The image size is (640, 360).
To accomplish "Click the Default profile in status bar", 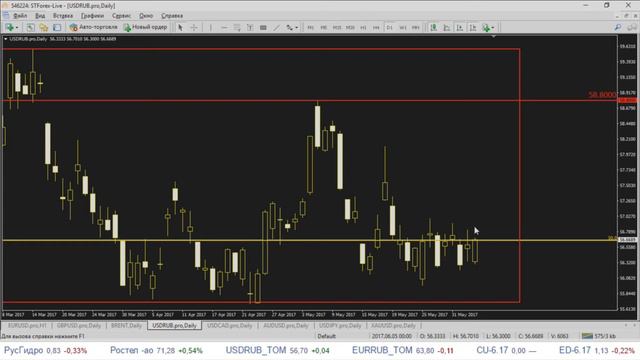I will tap(327, 336).
